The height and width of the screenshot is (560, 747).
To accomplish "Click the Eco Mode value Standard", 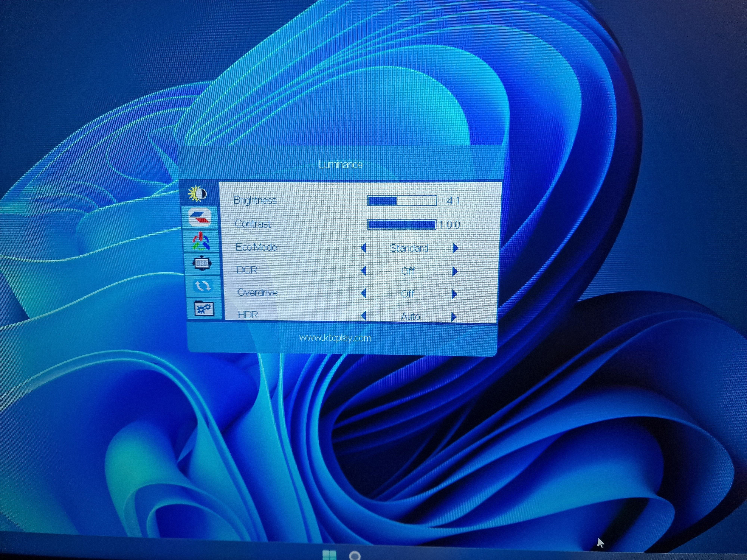I will [409, 248].
